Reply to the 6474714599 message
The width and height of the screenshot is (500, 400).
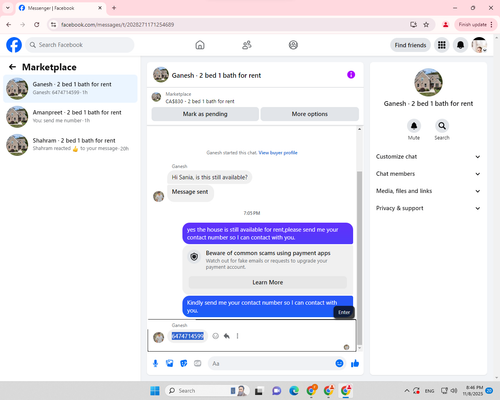pos(227,336)
